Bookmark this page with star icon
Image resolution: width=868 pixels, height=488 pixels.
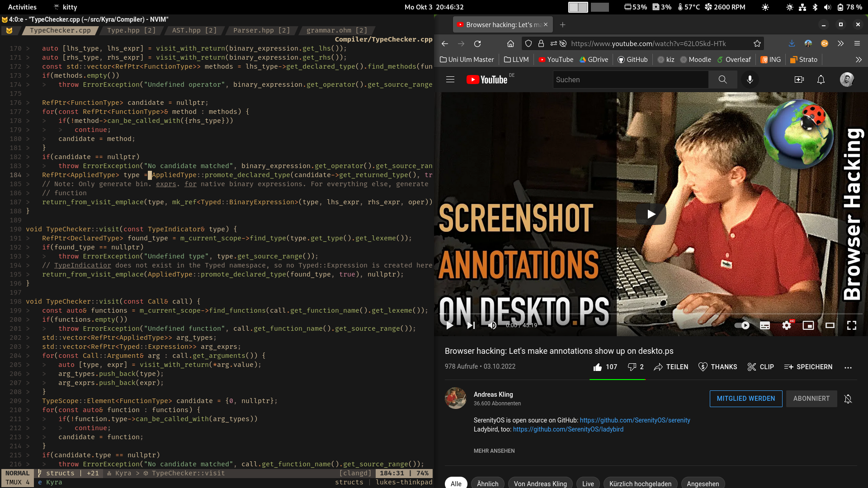pyautogui.click(x=757, y=44)
